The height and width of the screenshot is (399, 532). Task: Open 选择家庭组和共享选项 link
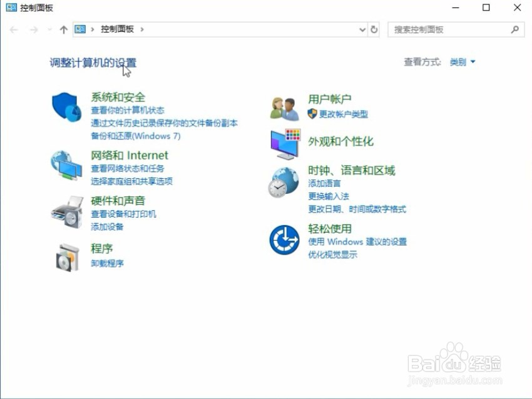pyautogui.click(x=131, y=181)
